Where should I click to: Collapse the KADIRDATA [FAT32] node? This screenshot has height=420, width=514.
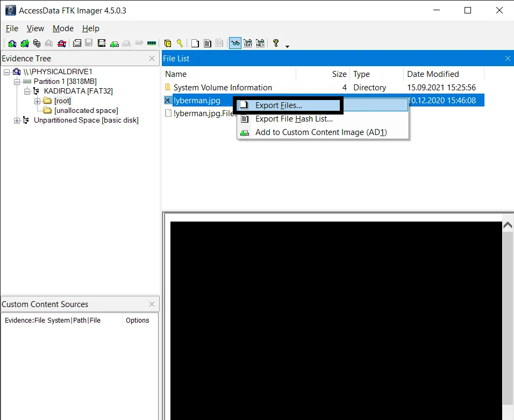click(x=27, y=91)
